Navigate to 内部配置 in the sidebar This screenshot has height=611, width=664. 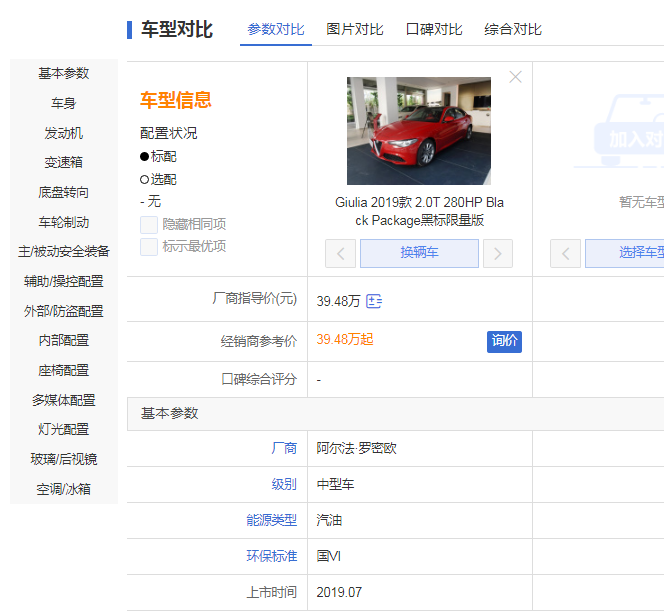tap(64, 340)
